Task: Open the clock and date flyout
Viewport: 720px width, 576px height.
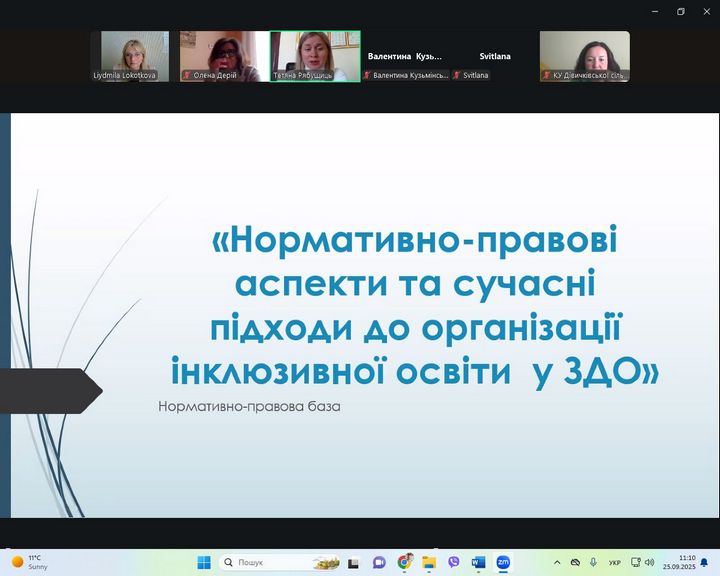Action: (686, 562)
